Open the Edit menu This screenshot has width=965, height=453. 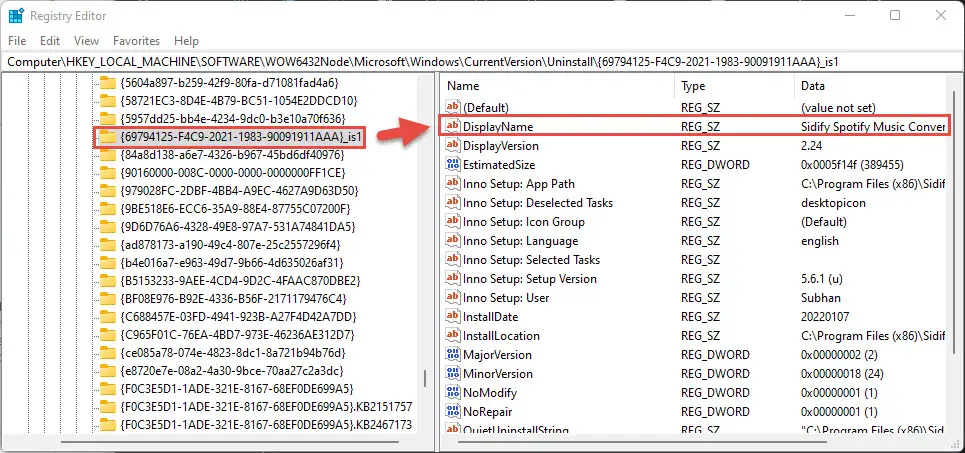pos(50,41)
